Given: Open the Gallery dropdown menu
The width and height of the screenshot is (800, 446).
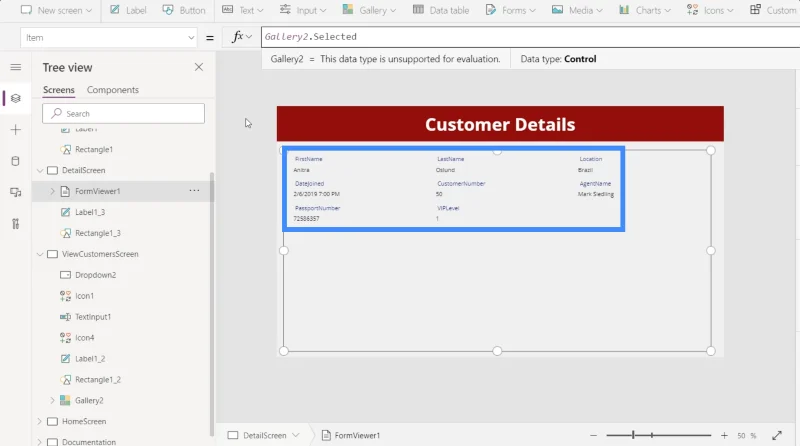Looking at the screenshot, I should pos(369,10).
